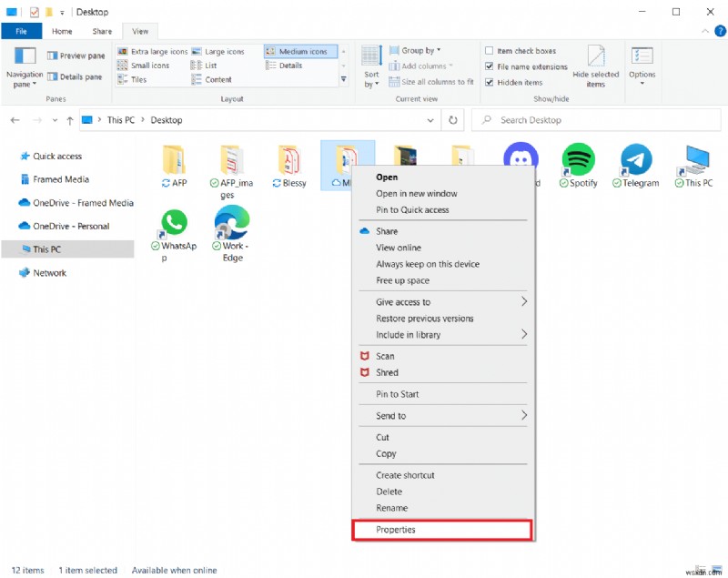Select the Work - Edge shortcut
The height and width of the screenshot is (578, 728).
(x=231, y=234)
